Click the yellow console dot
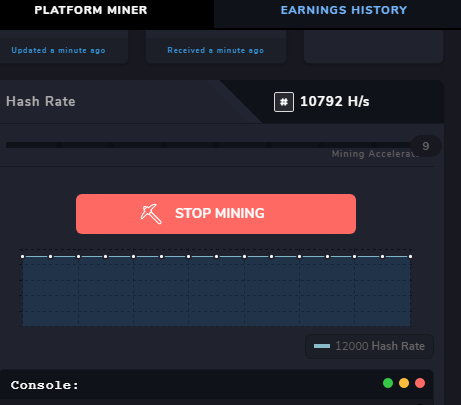 (404, 383)
